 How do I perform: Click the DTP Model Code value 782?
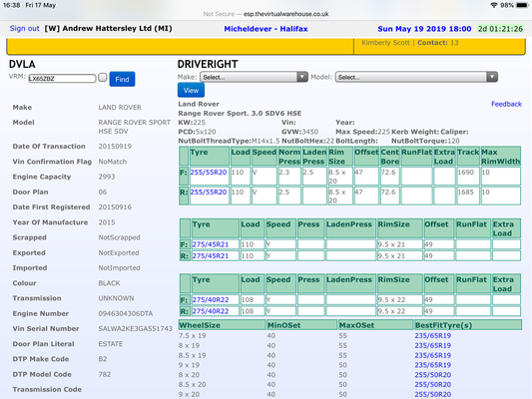pyautogui.click(x=105, y=374)
